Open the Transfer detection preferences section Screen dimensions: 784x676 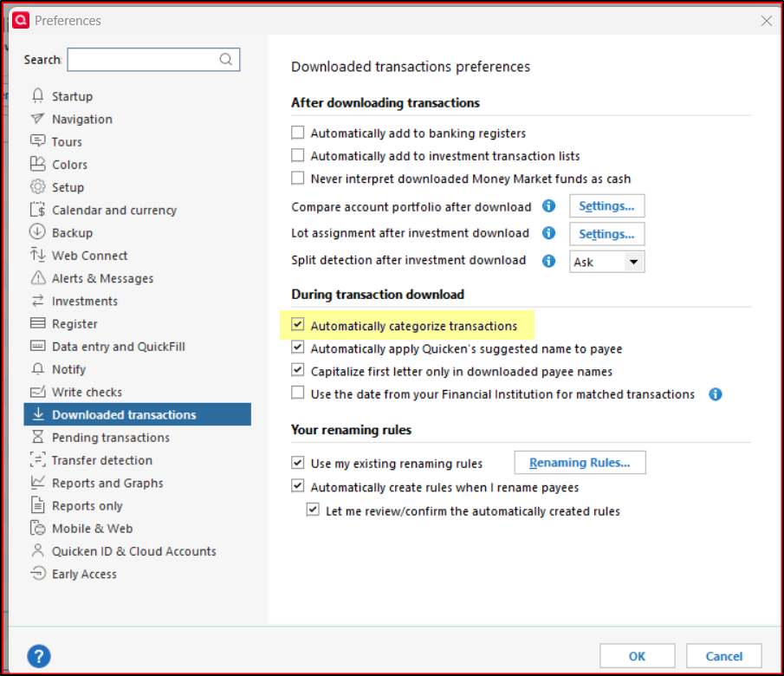(102, 460)
